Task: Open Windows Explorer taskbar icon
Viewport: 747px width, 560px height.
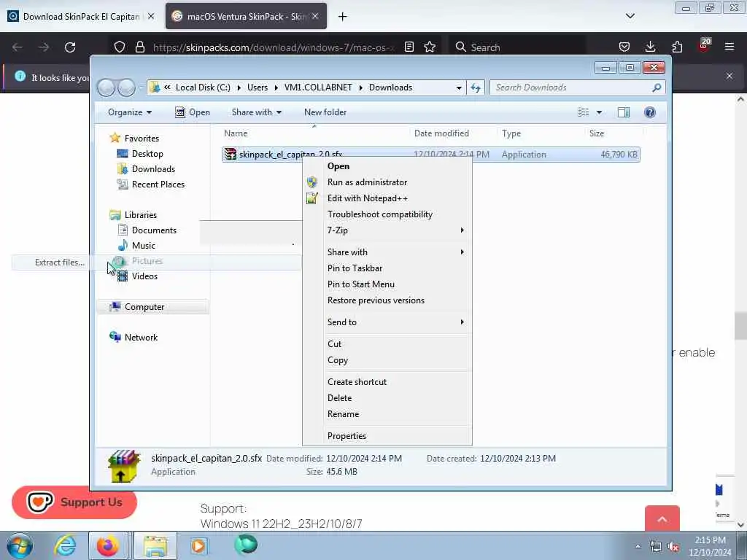Action: point(155,545)
